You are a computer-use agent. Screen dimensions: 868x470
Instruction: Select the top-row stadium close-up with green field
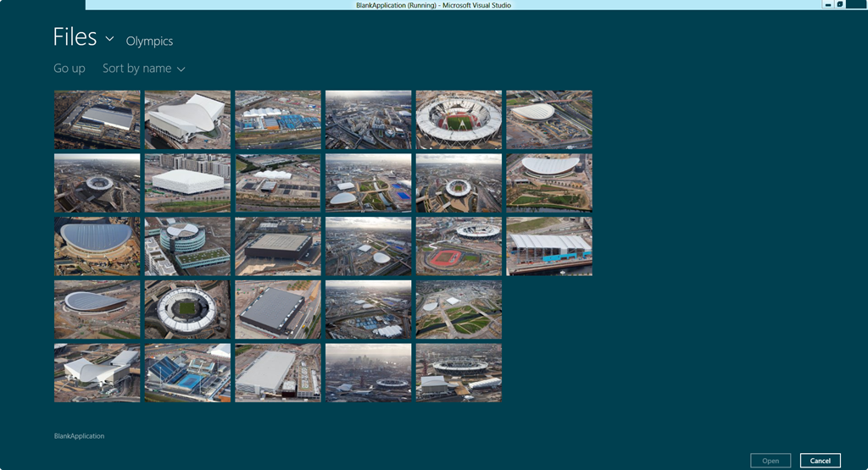coord(459,119)
